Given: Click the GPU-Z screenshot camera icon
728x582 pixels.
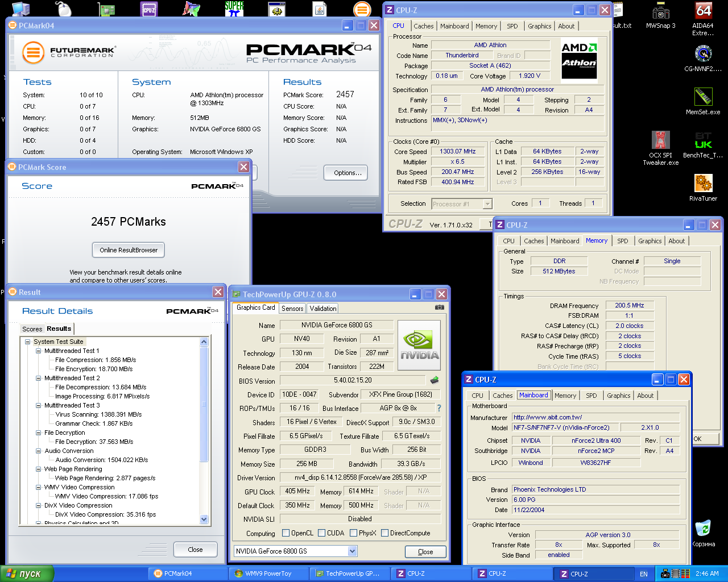Looking at the screenshot, I should (x=439, y=307).
